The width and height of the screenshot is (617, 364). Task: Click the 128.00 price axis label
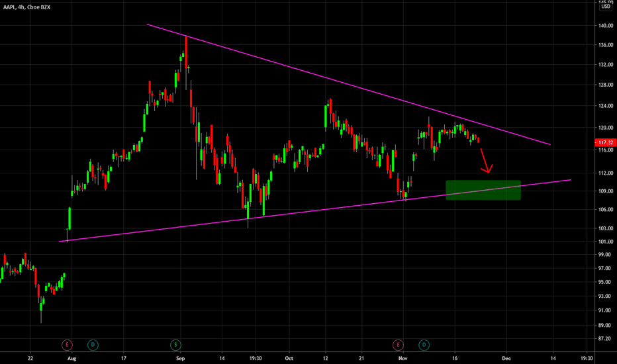(606, 85)
